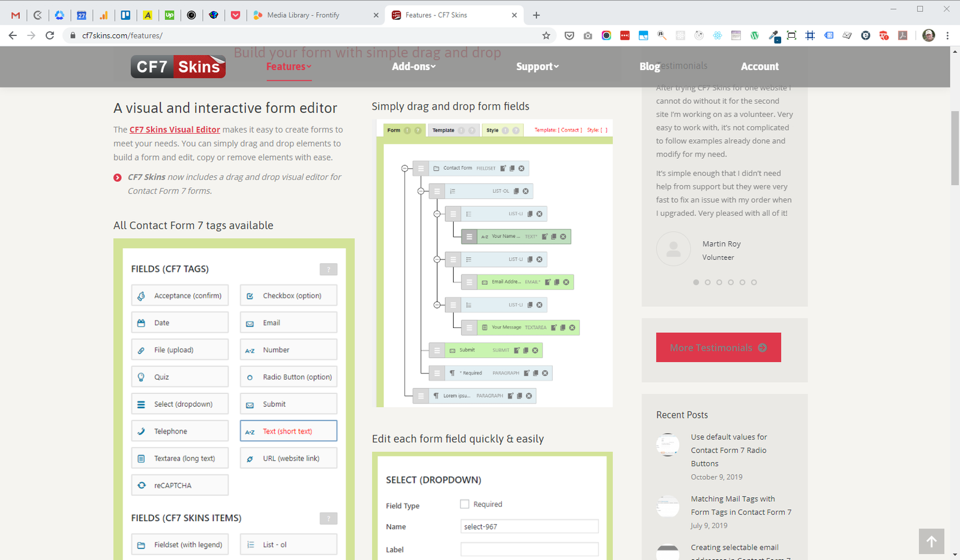The image size is (960, 560).
Task: Click the help icon beside FIELDS (CF7 TAGS)
Action: coord(328,269)
